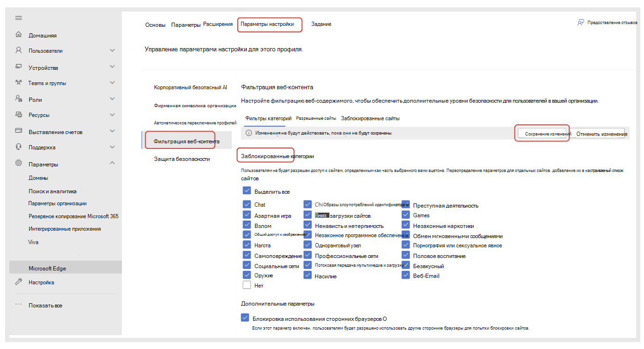Click the Пользователи person icon

[x=19, y=50]
